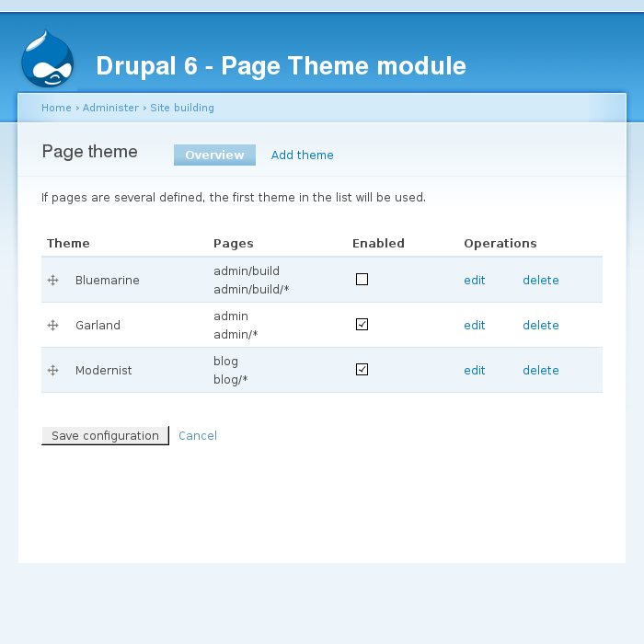Click the Drupal drop logo
The width and height of the screenshot is (644, 644).
coord(48,58)
